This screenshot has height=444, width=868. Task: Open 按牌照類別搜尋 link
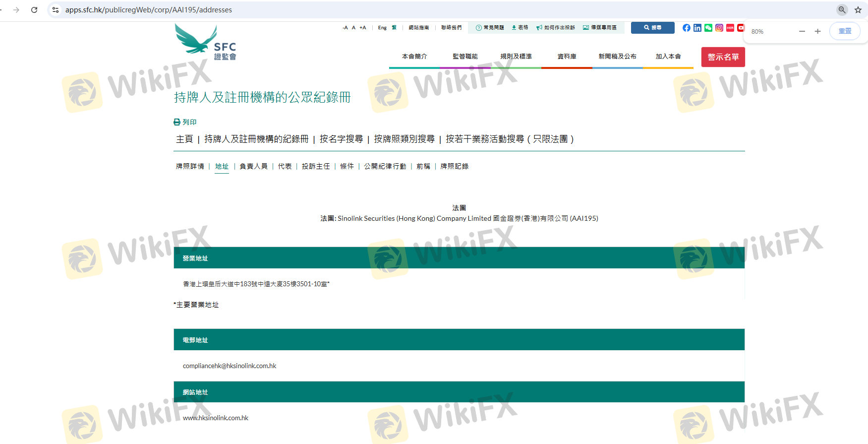tap(405, 139)
